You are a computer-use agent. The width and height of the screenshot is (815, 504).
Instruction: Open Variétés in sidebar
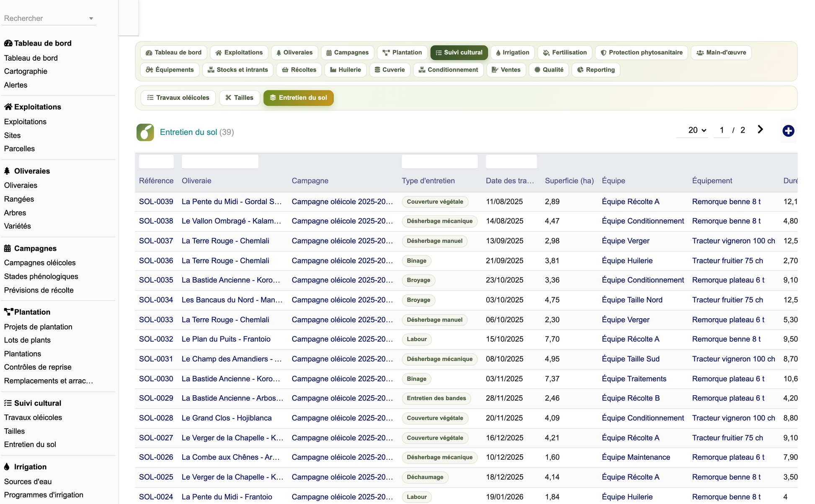point(17,226)
